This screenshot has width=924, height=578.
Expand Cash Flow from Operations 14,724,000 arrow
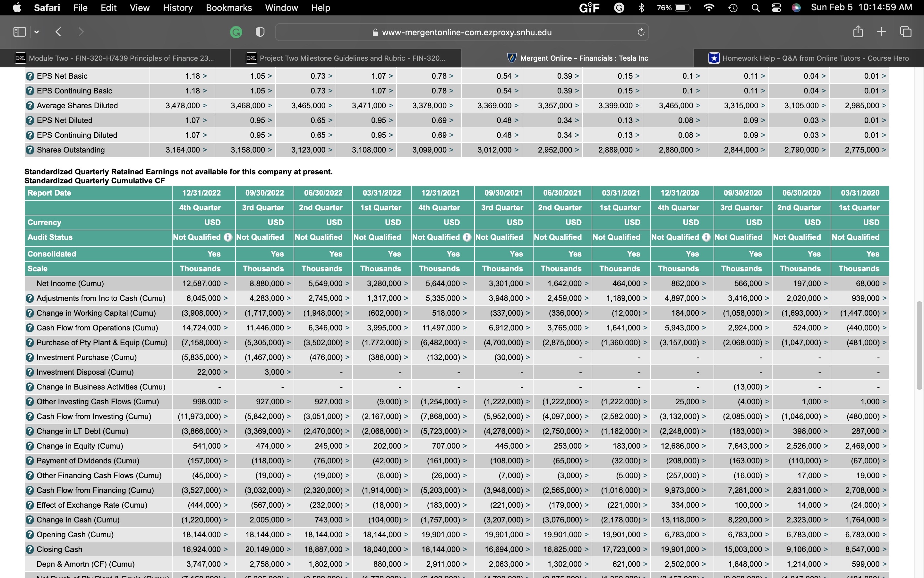(x=226, y=328)
